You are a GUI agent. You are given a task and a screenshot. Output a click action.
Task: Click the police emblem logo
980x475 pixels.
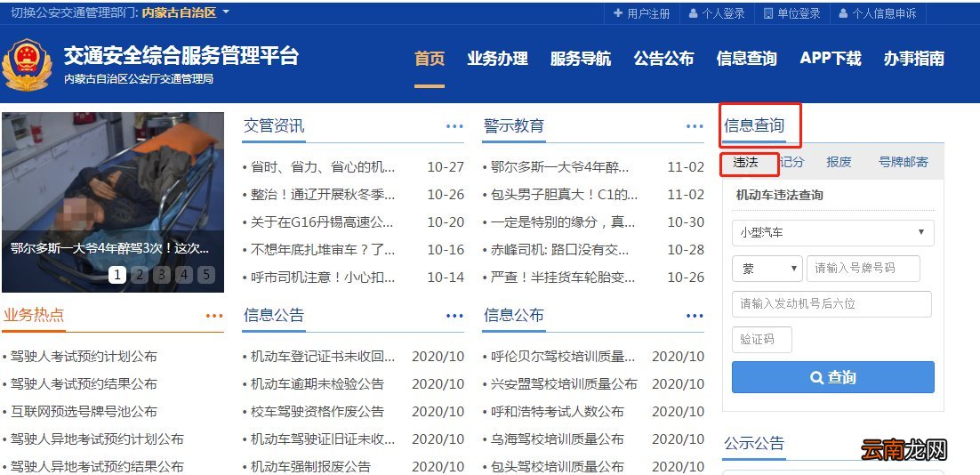pyautogui.click(x=27, y=64)
